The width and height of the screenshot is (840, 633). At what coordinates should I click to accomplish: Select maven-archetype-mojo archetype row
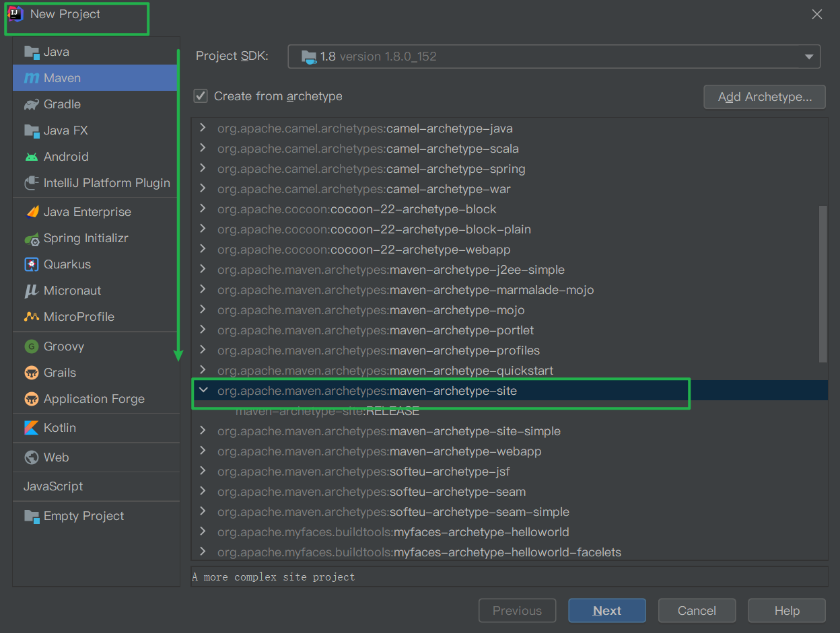point(510,309)
